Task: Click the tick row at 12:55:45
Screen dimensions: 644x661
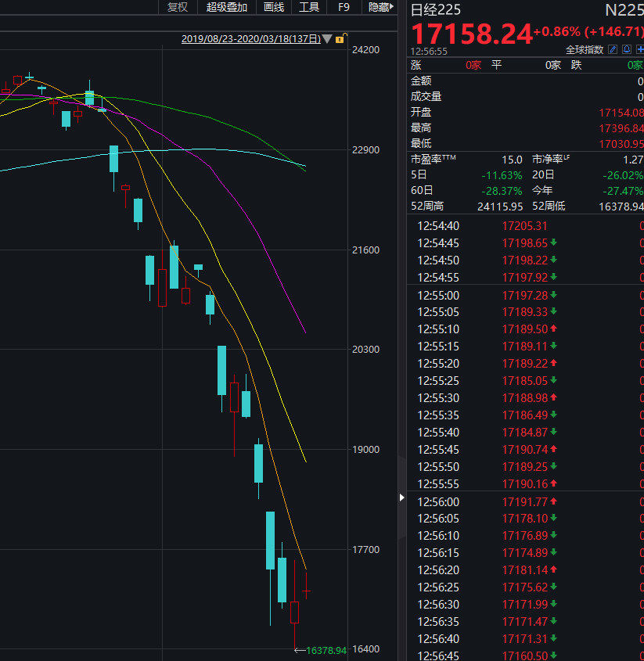Action: click(526, 450)
